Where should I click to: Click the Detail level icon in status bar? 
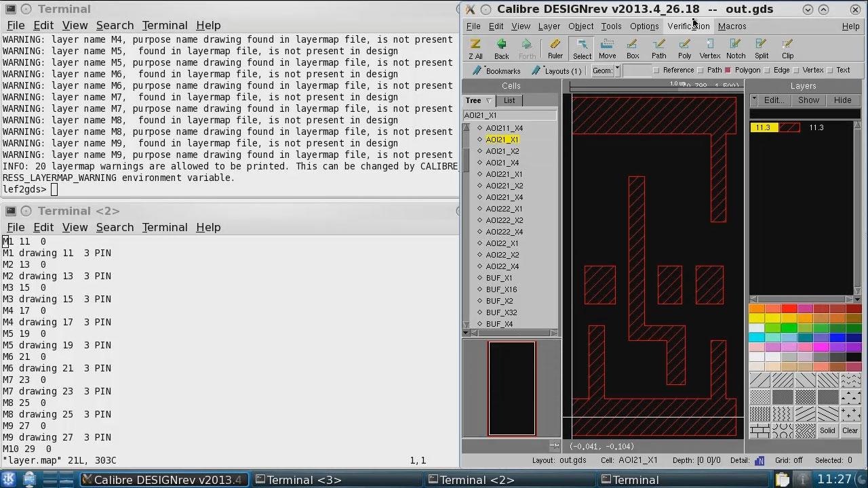(x=759, y=460)
